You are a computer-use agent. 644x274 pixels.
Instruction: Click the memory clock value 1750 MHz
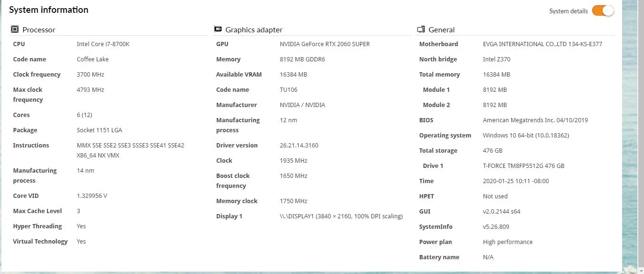[293, 201]
